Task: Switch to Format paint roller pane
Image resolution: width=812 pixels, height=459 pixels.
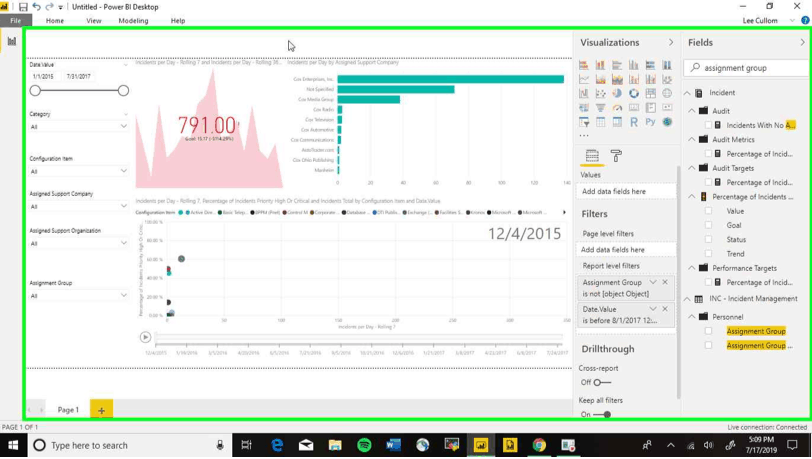Action: 616,155
